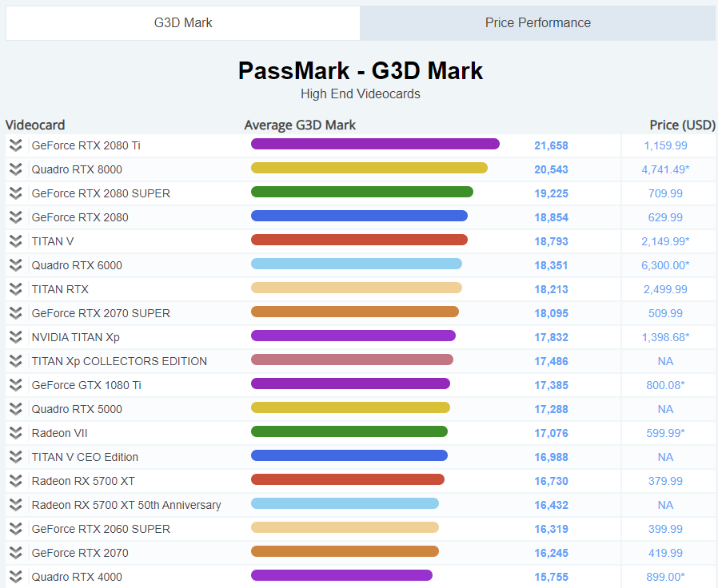Click the price 509.99
718x588 pixels.
[665, 313]
